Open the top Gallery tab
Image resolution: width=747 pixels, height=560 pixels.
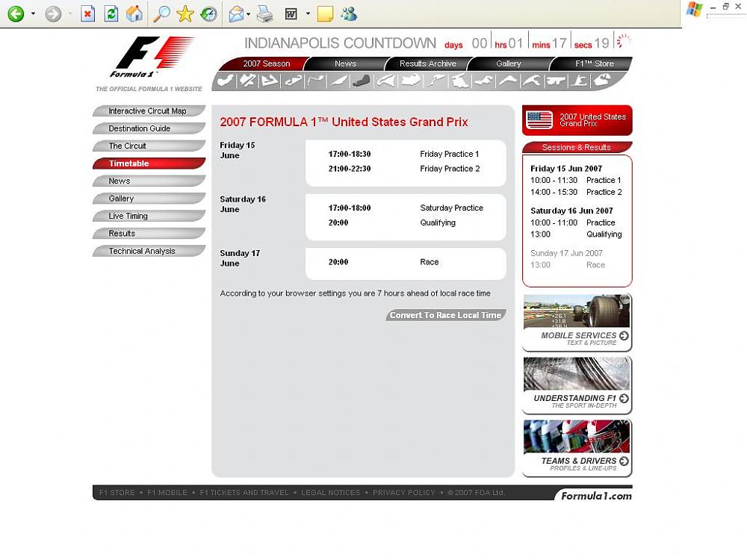point(508,63)
